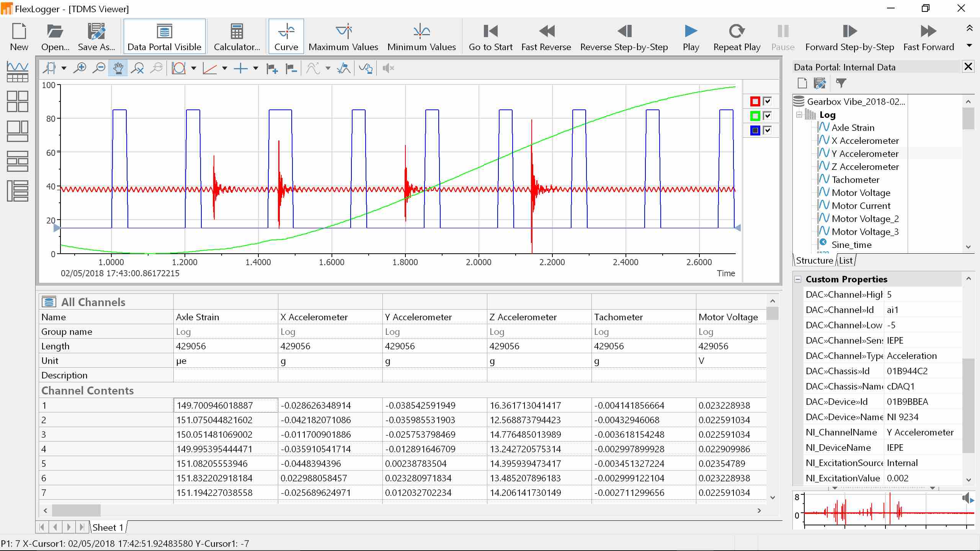Click the red curve color swatch
This screenshot has width=980, height=551.
755,101
